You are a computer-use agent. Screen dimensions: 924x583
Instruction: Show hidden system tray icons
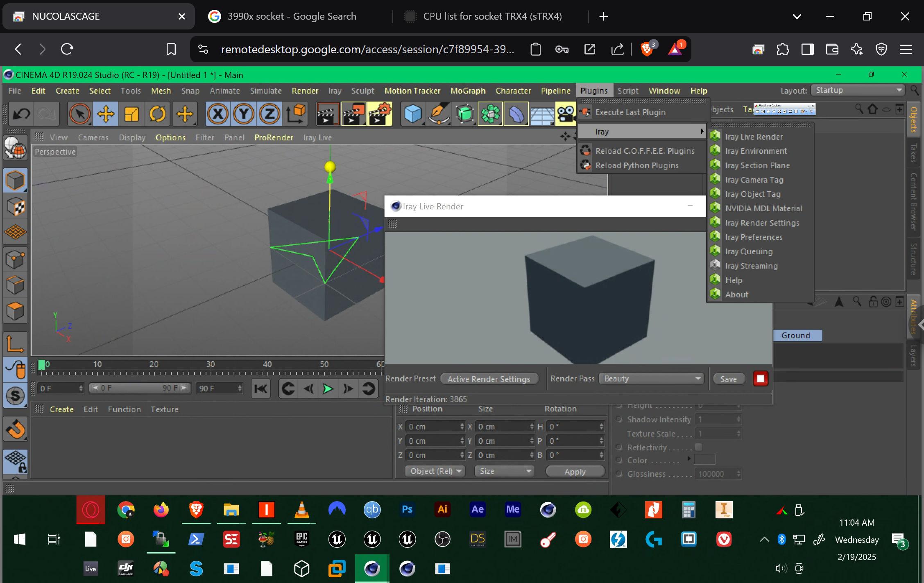coord(764,540)
